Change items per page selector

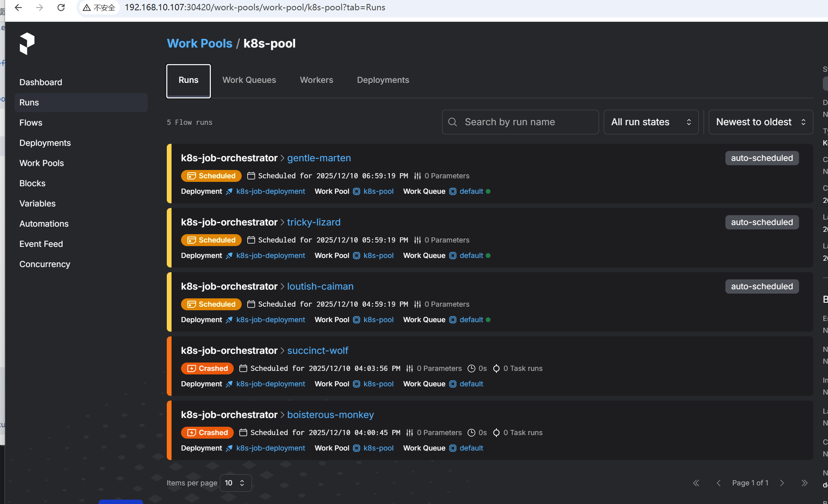click(235, 483)
